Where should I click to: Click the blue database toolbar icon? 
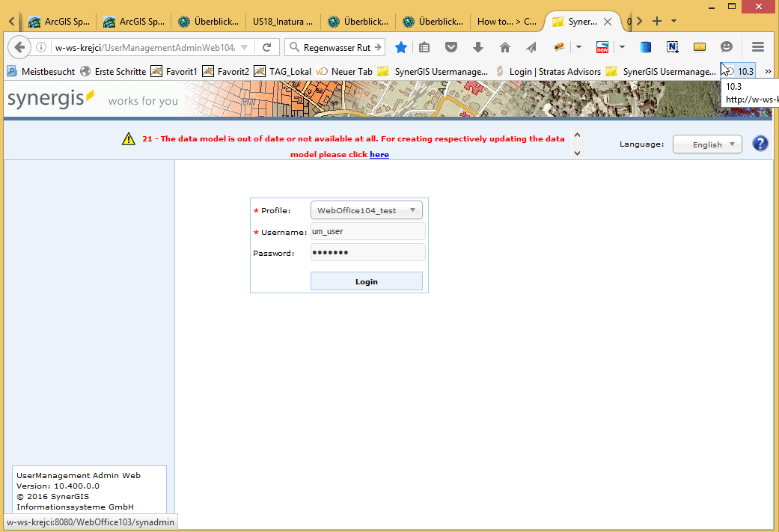click(x=645, y=46)
